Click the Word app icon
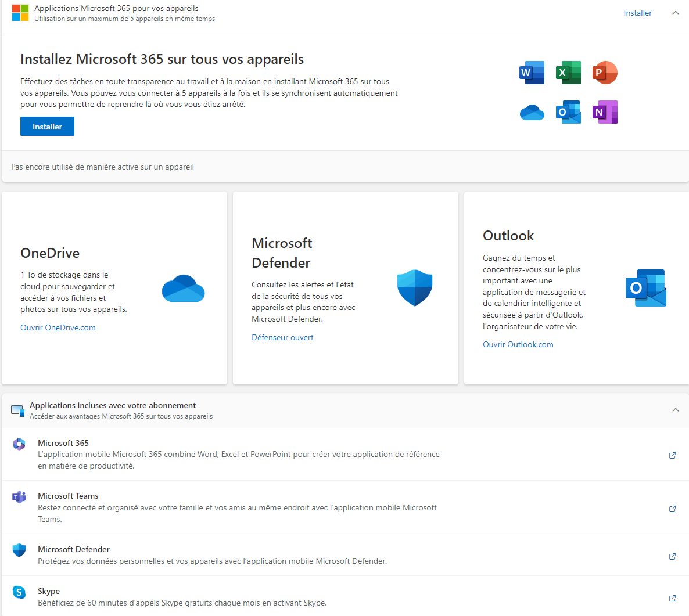 (x=532, y=73)
